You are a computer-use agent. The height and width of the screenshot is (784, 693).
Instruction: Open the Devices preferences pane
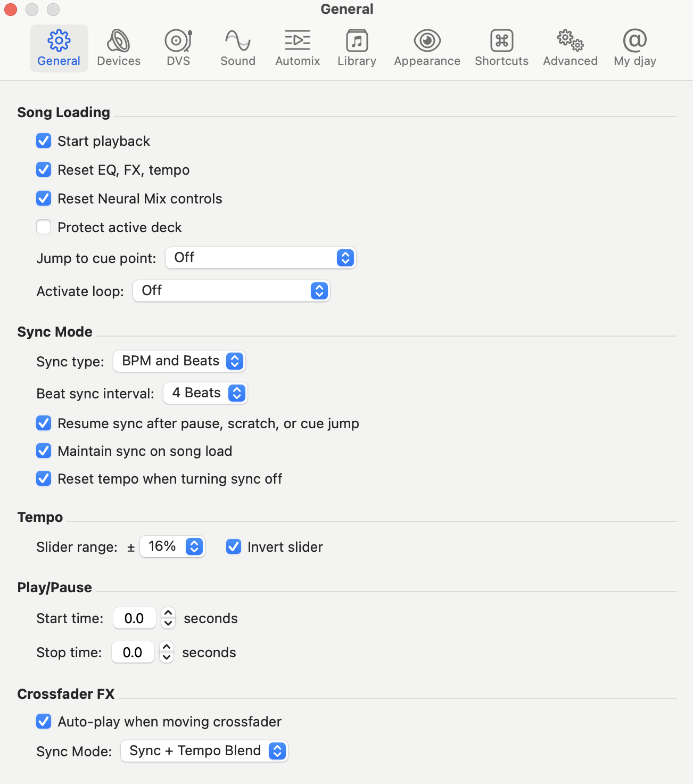click(118, 48)
